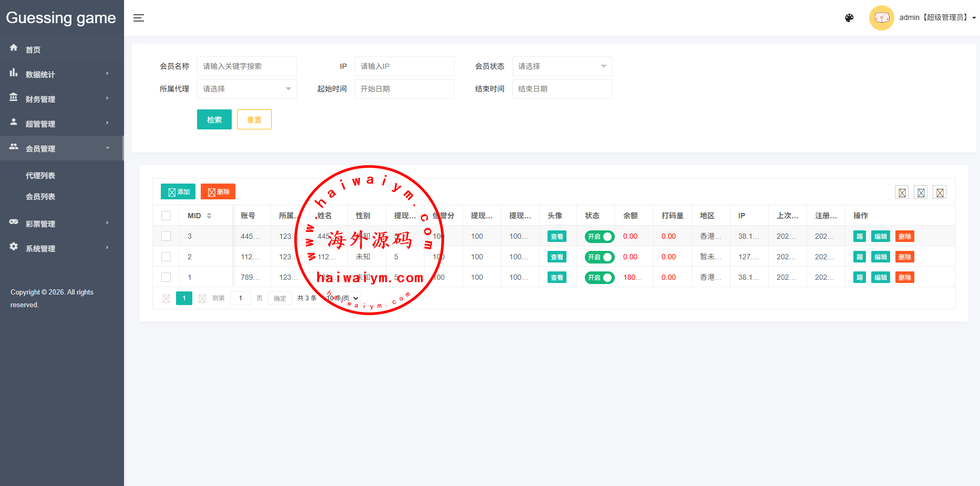Click the admin avatar picture
Viewport: 980px width, 486px height.
tap(881, 18)
